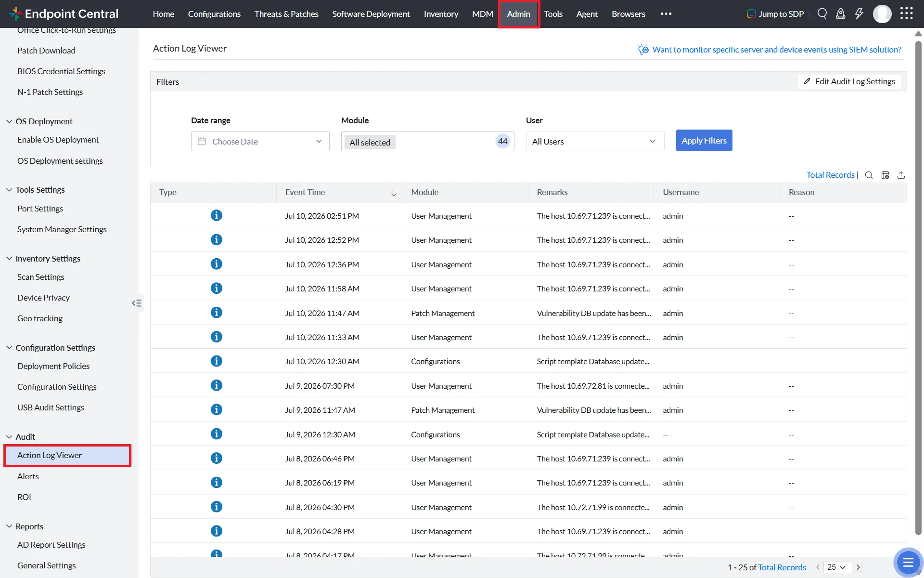Click the Total Records link above table
Screen dimensions: 924x578
pyautogui.click(x=830, y=175)
